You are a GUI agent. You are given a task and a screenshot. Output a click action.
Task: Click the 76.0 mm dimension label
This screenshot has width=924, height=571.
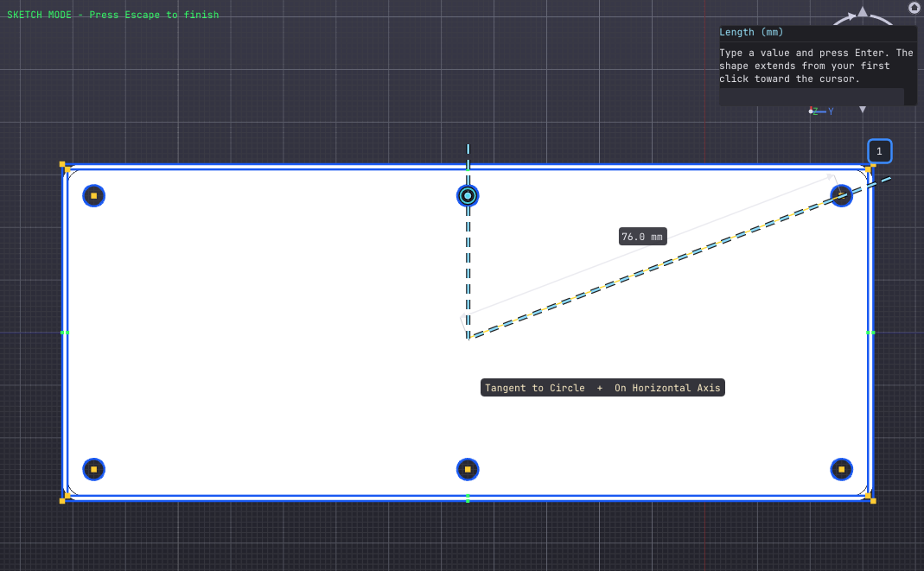point(642,237)
